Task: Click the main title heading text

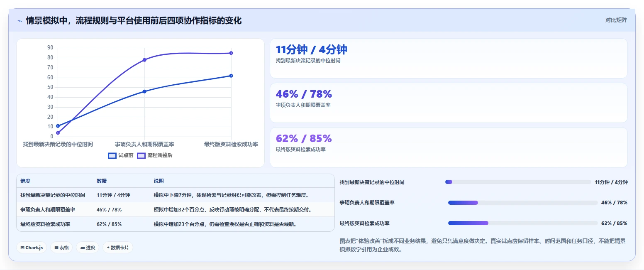Action: pos(134,20)
